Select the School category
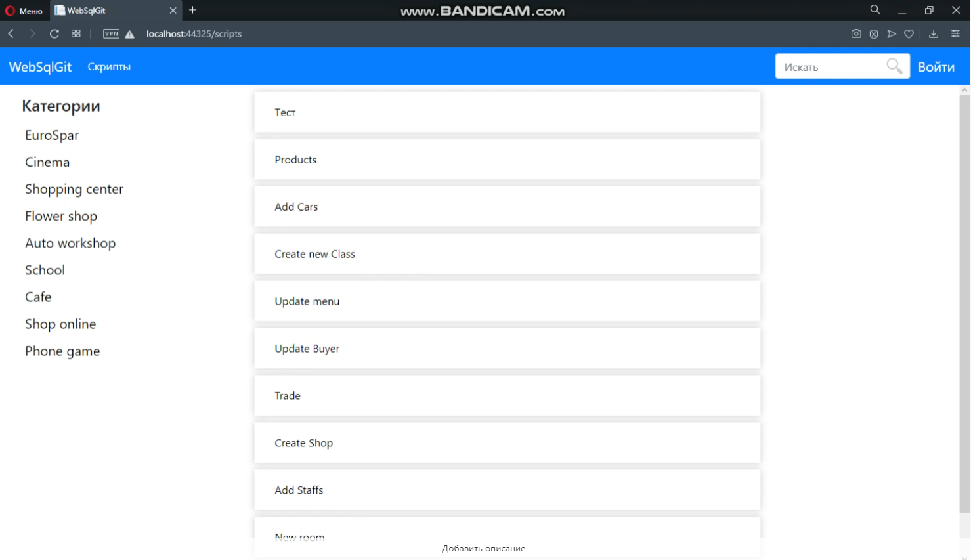This screenshot has width=971, height=560. [x=45, y=270]
